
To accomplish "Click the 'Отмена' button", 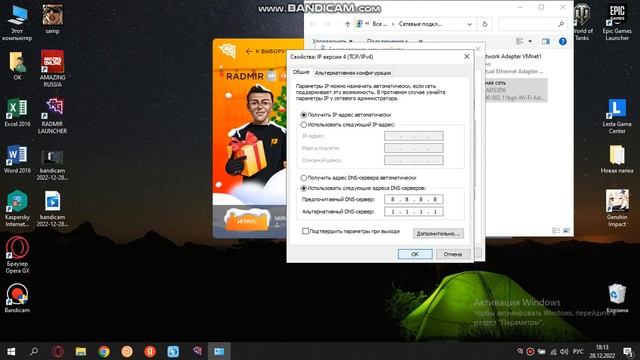I will point(453,254).
